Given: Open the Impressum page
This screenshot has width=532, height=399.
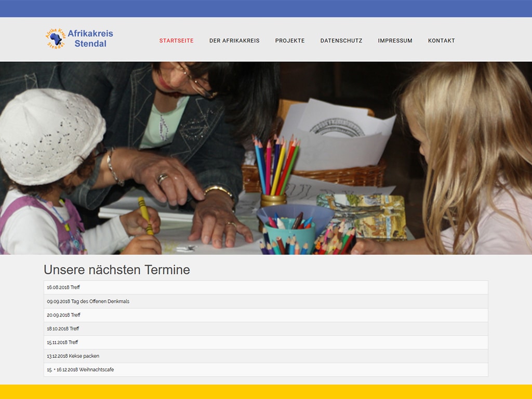Looking at the screenshot, I should pyautogui.click(x=395, y=41).
